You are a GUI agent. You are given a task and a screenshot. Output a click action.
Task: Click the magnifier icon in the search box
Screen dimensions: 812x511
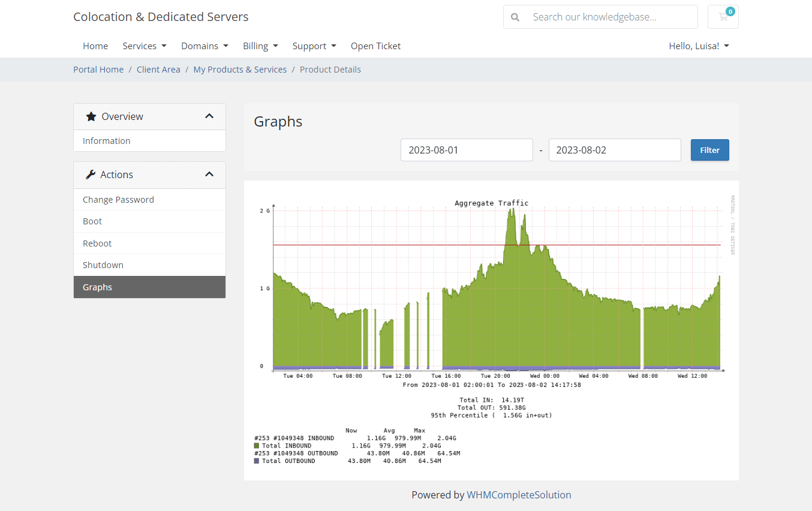tap(515, 17)
